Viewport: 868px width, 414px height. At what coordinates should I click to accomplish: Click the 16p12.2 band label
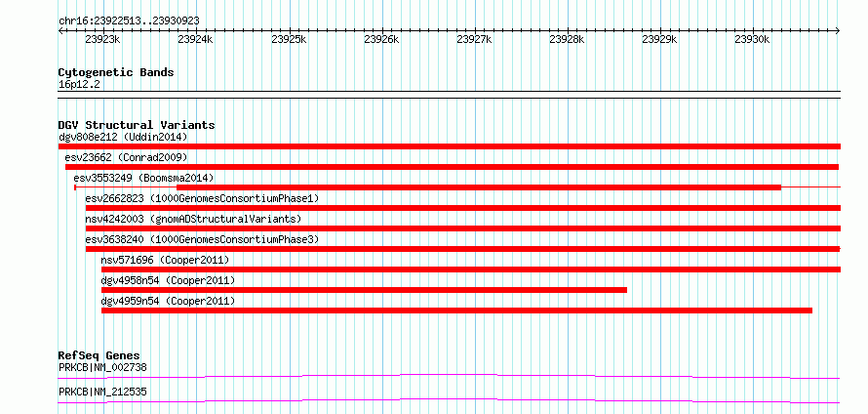click(79, 85)
